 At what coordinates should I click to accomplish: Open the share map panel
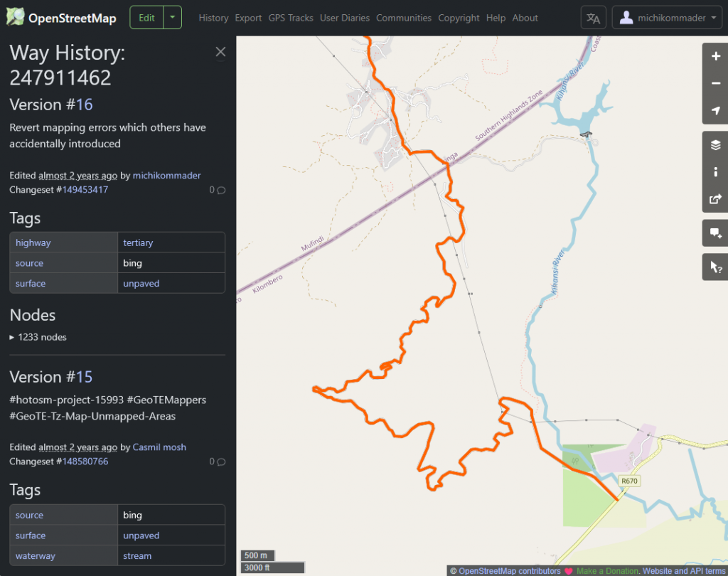point(715,199)
